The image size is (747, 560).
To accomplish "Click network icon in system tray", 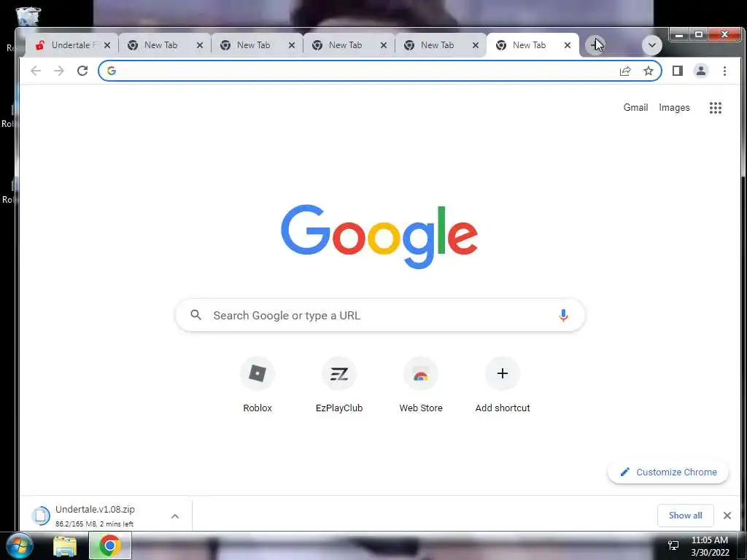I will 673,545.
